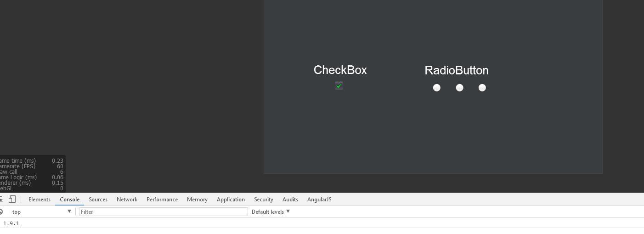The image size is (644, 234).
Task: Open the Elements tab
Action: click(40, 200)
